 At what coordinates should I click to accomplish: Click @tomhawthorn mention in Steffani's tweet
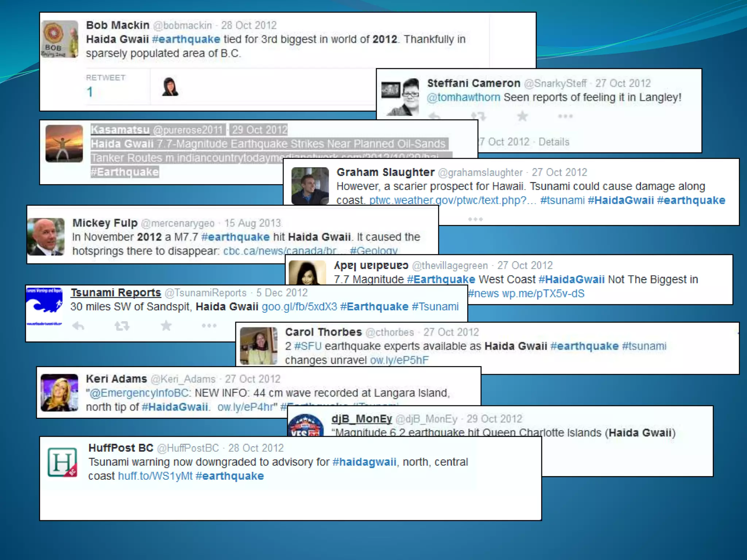pos(463,98)
